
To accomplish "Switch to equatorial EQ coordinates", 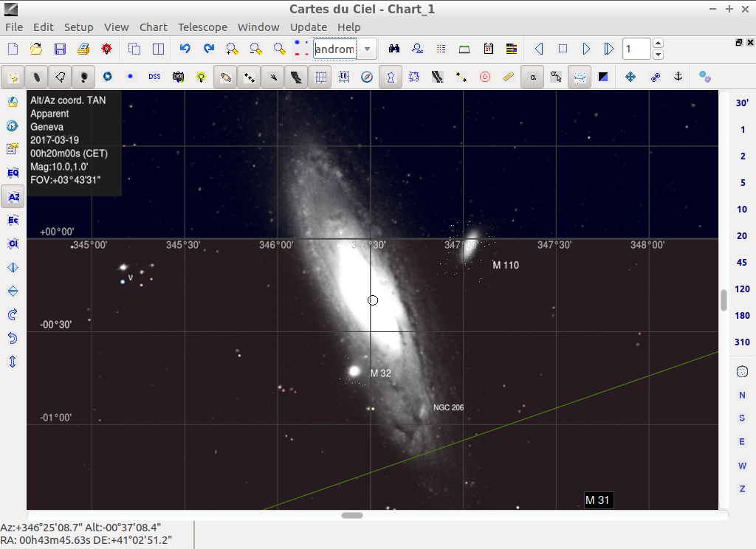I will click(x=13, y=173).
